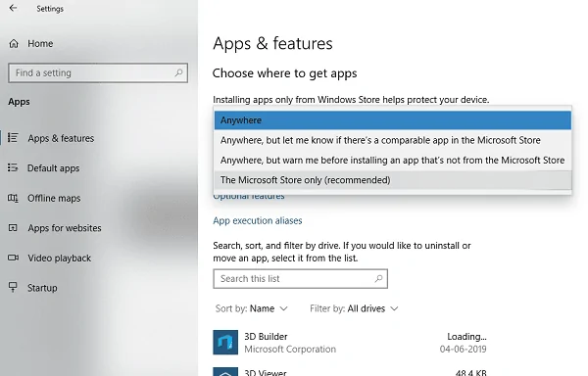
Task: Click magnifier icon in Search this list
Action: (x=378, y=279)
